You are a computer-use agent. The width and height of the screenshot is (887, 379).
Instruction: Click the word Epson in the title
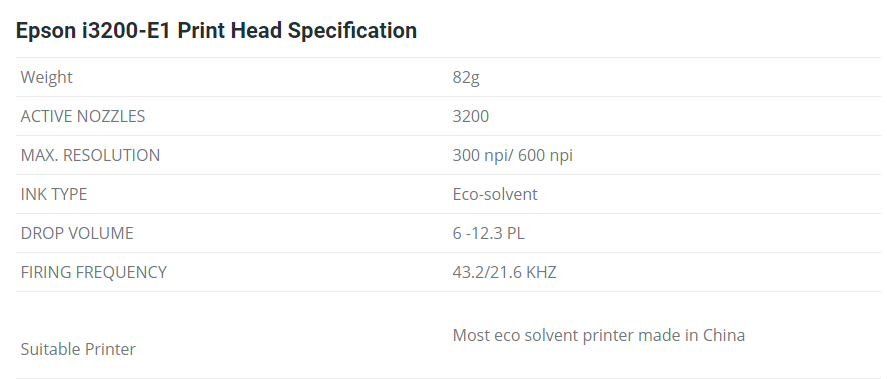(46, 31)
